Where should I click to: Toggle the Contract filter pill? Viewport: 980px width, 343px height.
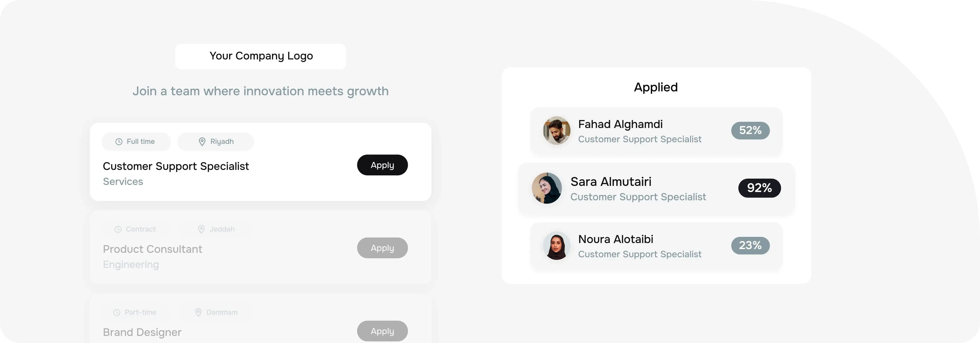pos(135,229)
